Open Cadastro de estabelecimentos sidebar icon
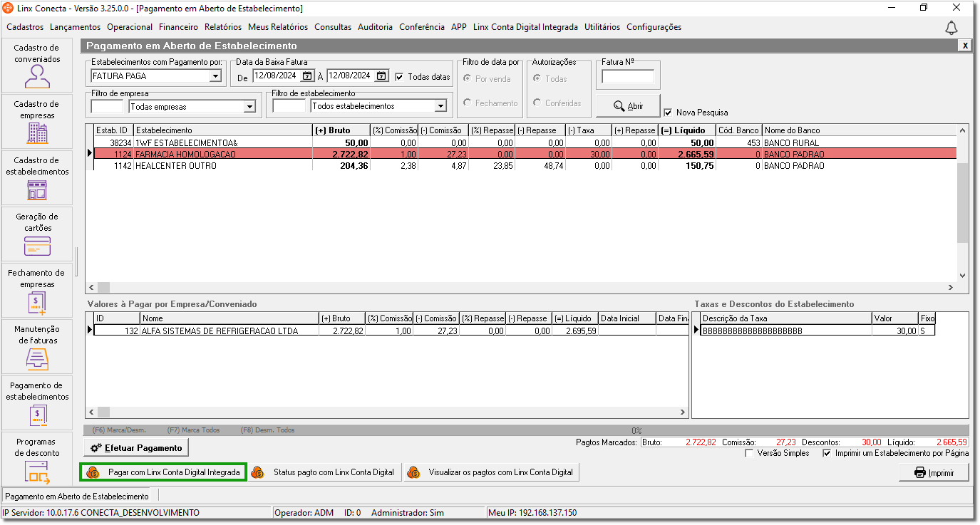 tap(37, 178)
